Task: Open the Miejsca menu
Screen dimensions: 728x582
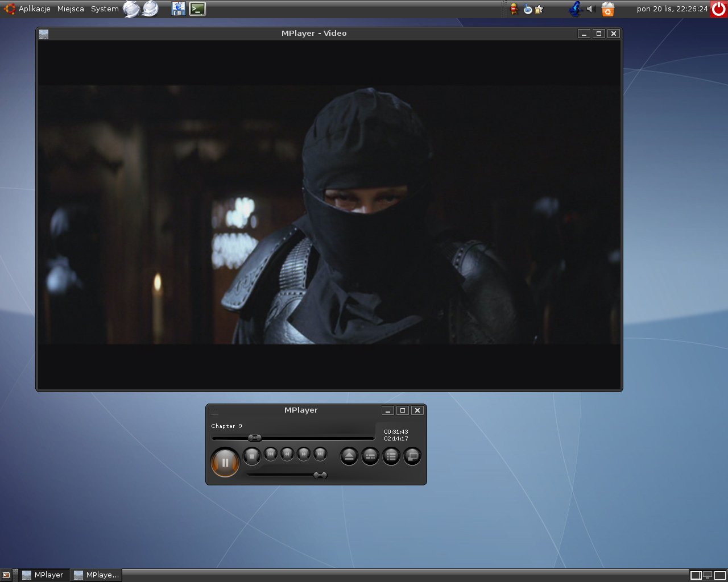Action: [x=71, y=9]
